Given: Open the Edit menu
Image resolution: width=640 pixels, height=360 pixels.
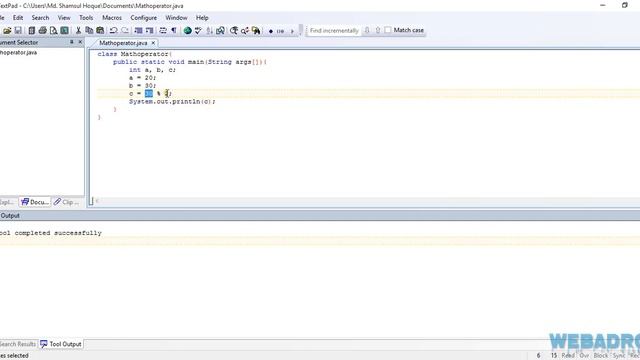Looking at the screenshot, I should coord(18,18).
